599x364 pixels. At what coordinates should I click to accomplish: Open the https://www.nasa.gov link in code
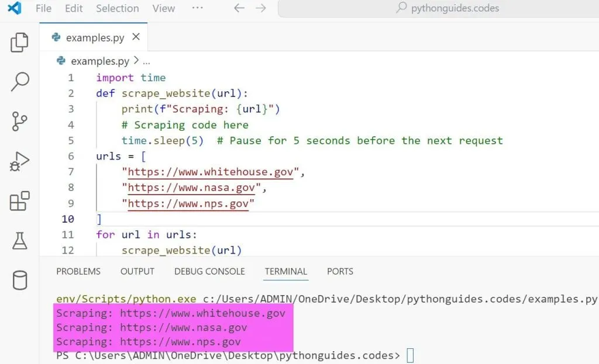coord(191,188)
